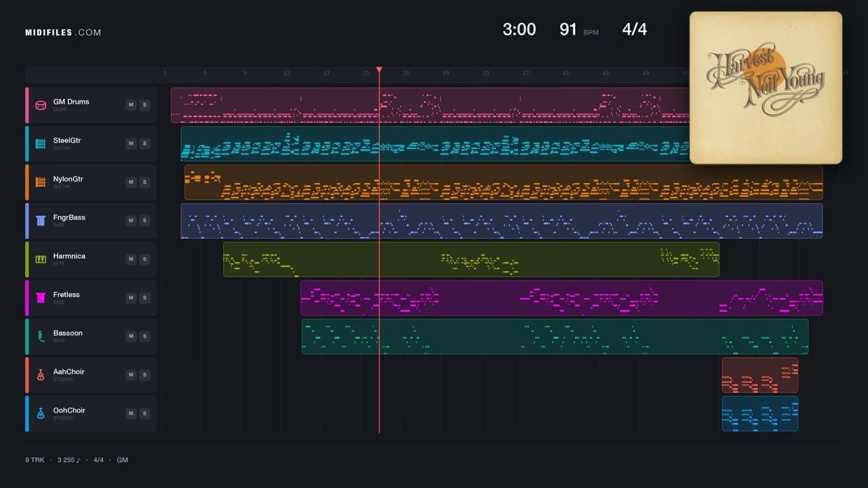
Task: Select the SteelGtr track name
Action: [67, 140]
